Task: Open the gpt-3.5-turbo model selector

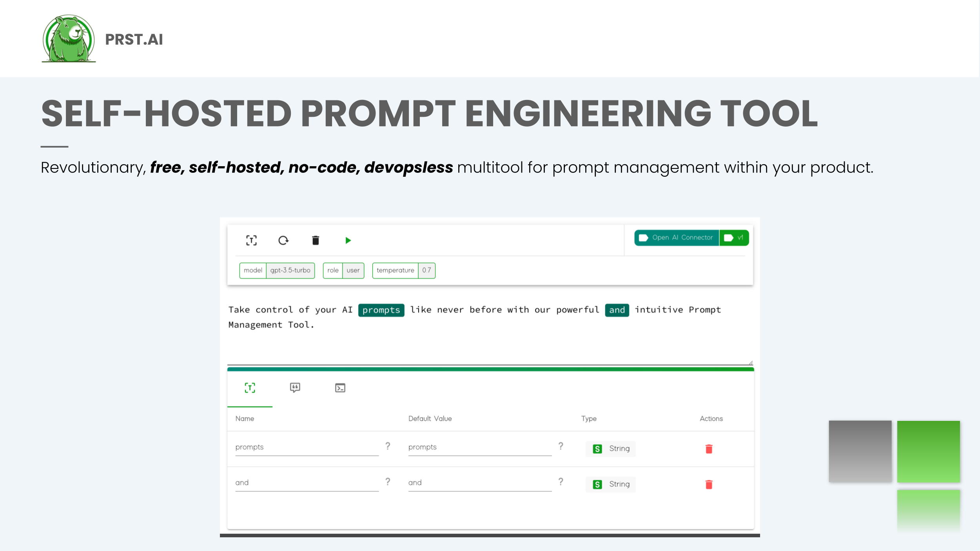Action: (x=290, y=270)
